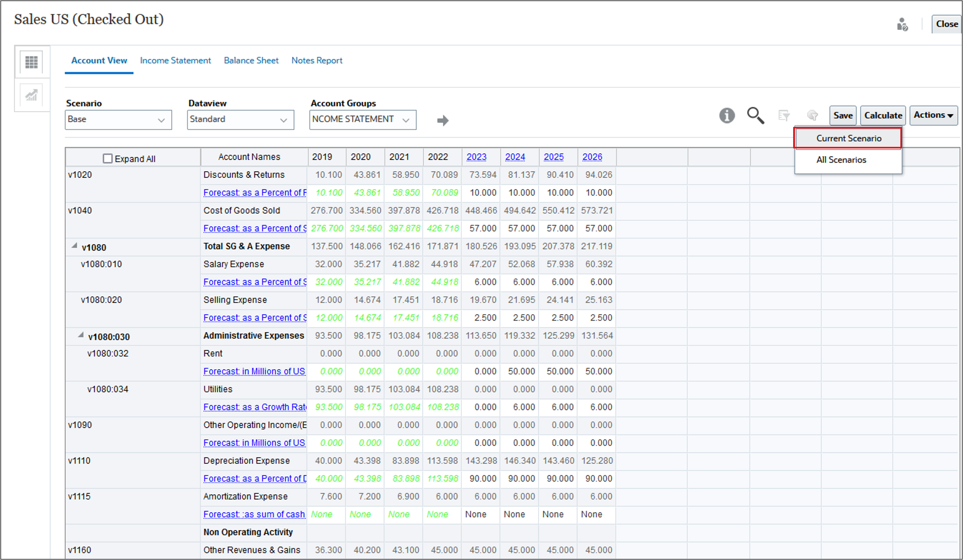Click the magnifying glass search icon
This screenshot has height=560, width=963.
[755, 115]
